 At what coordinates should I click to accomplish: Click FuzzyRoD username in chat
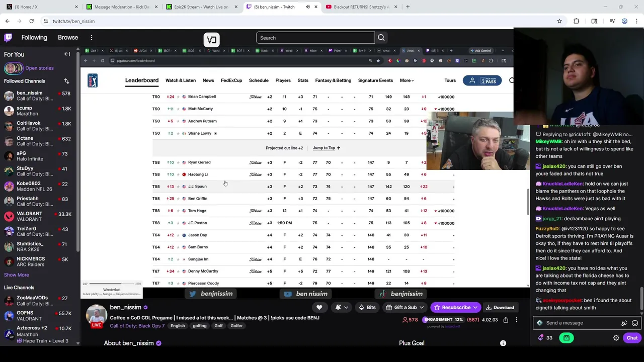tap(546, 229)
